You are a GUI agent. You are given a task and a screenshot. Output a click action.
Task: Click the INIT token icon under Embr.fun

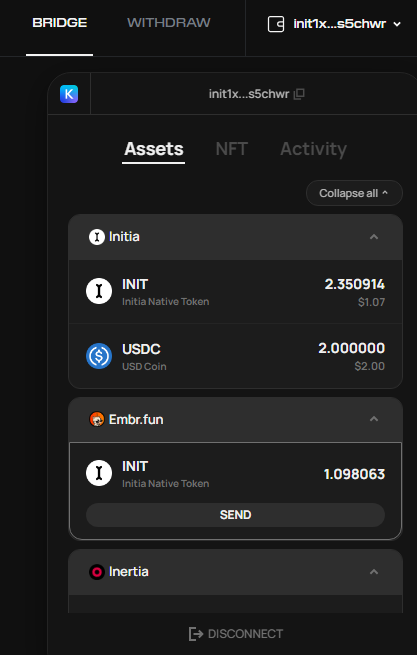[99, 473]
